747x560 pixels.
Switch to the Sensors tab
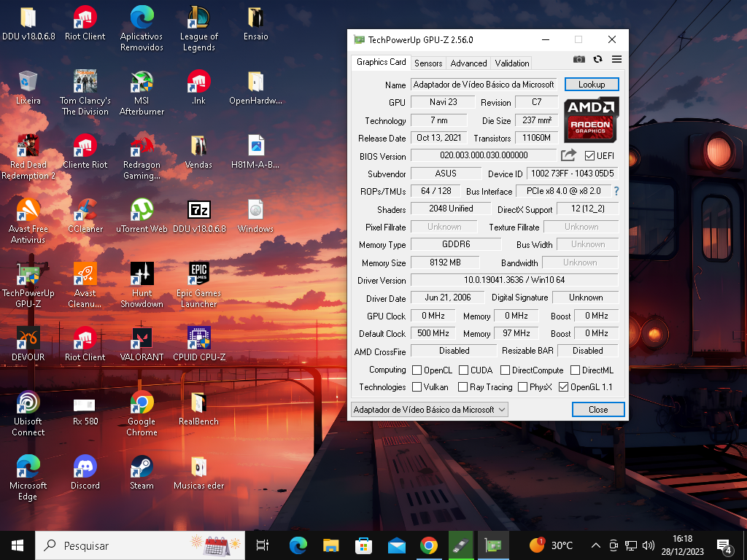tap(427, 63)
